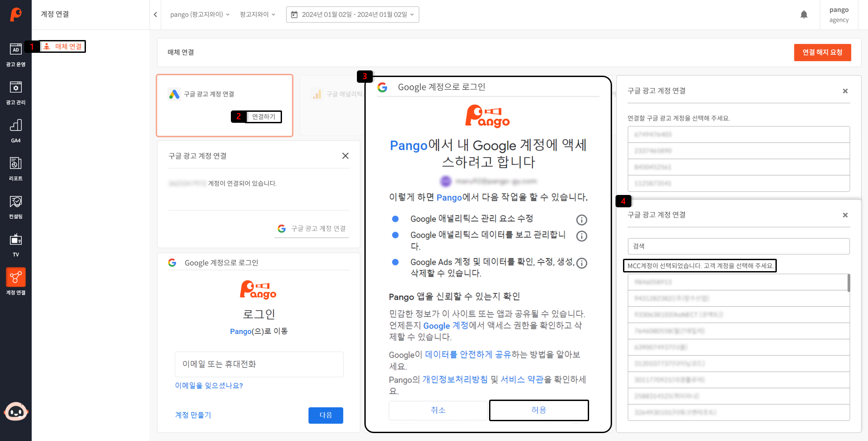Image resolution: width=868 pixels, height=441 pixels.
Task: Click 다음 in the Google login form
Action: [x=326, y=415]
